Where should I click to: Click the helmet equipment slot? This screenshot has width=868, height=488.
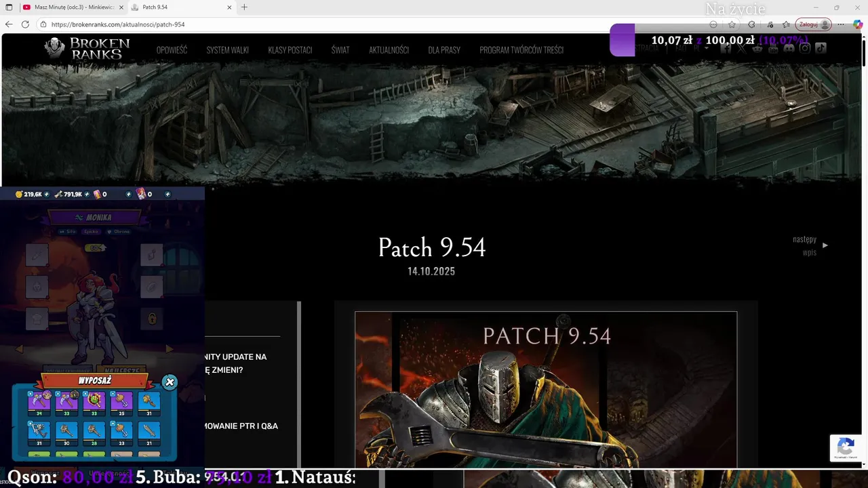point(37,287)
